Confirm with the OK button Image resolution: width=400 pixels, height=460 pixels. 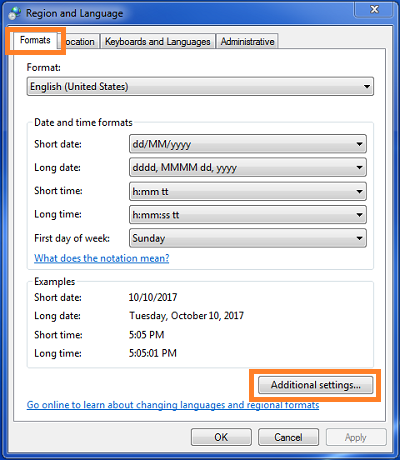coord(221,437)
